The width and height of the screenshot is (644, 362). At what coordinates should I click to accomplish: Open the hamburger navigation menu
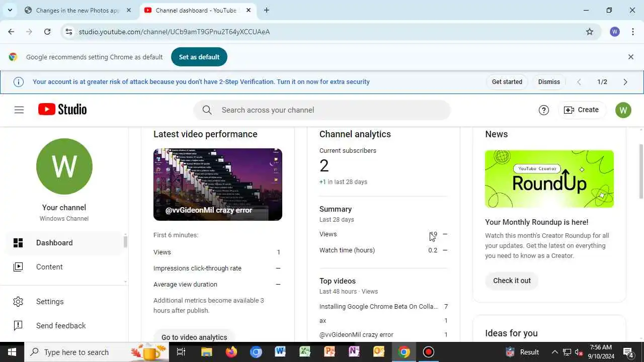(19, 110)
